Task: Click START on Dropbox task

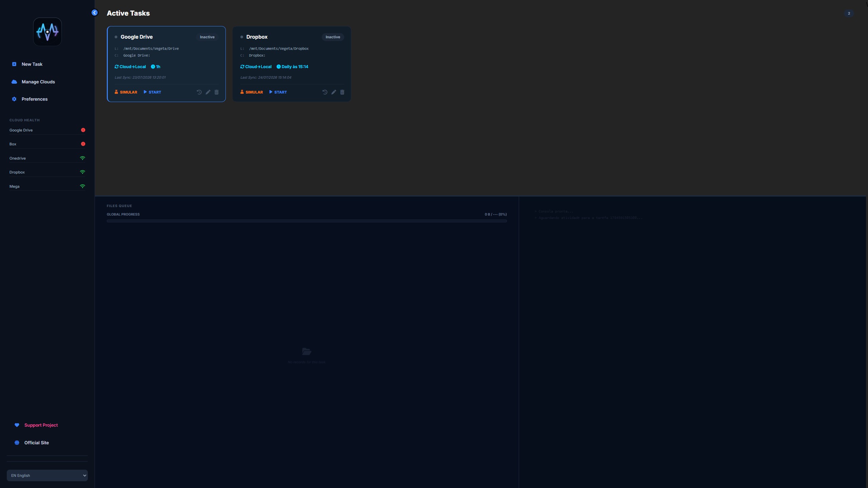Action: [x=278, y=92]
